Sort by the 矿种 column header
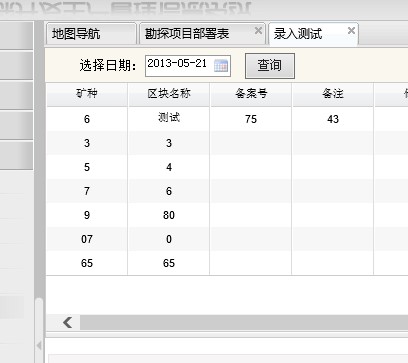 click(87, 94)
